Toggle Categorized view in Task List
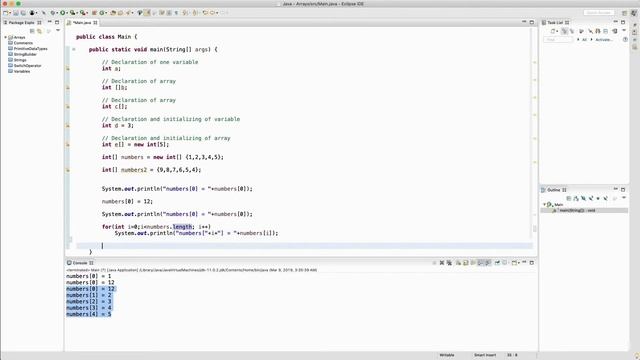Viewport: 640px width, 360px height. point(564,31)
